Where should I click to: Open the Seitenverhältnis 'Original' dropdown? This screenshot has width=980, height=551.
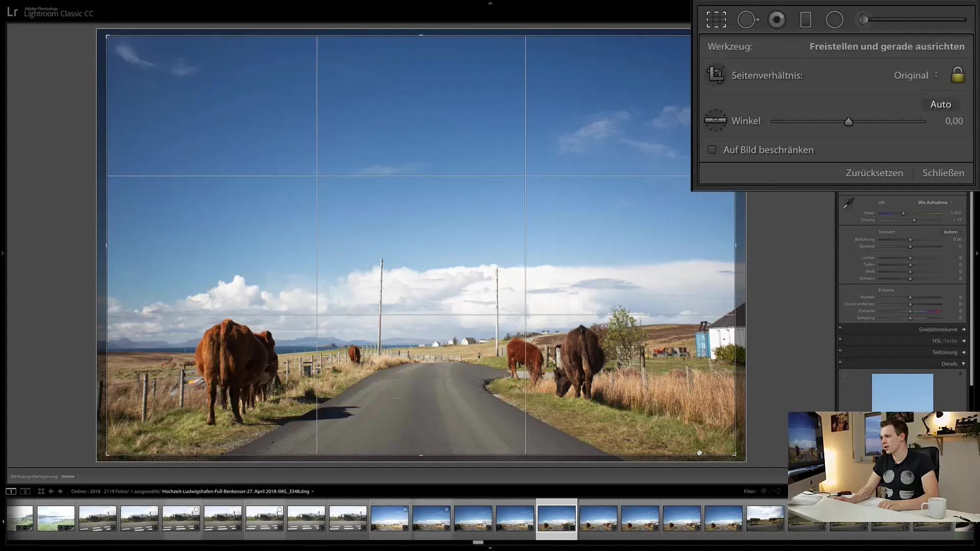click(x=916, y=75)
